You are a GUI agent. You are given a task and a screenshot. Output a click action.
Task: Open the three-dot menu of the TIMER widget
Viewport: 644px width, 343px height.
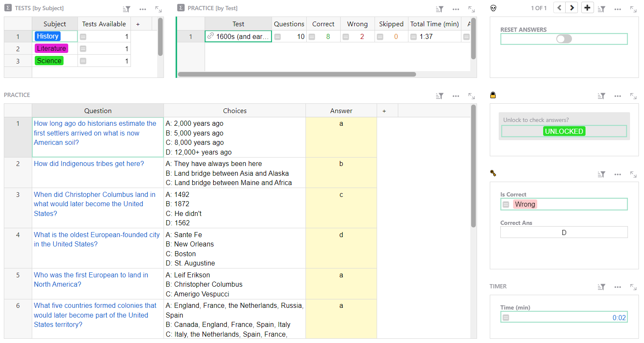pyautogui.click(x=618, y=287)
